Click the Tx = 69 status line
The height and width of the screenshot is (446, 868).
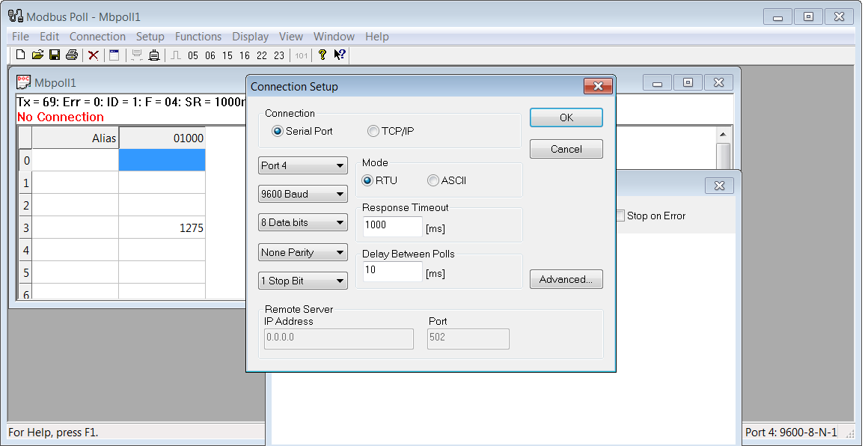131,103
